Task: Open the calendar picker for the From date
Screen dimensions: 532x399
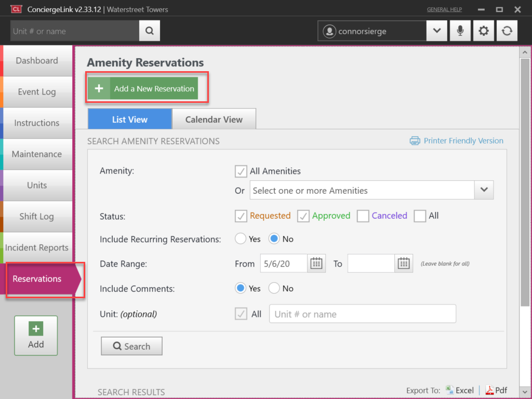Action: click(x=316, y=263)
